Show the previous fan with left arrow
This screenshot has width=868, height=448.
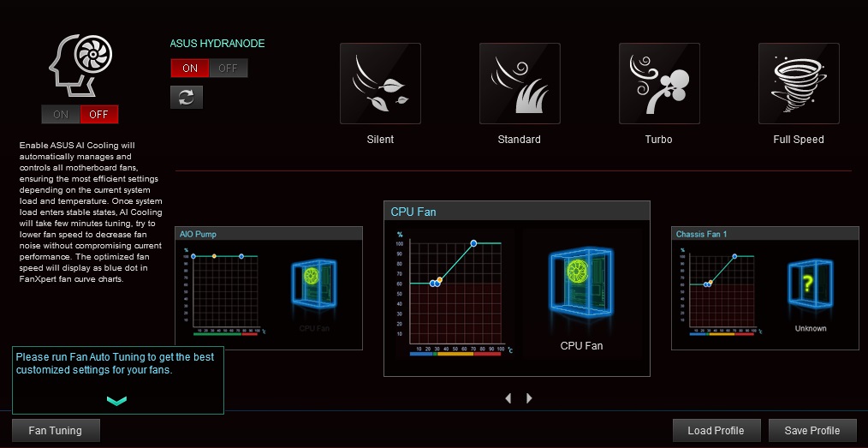(x=508, y=398)
